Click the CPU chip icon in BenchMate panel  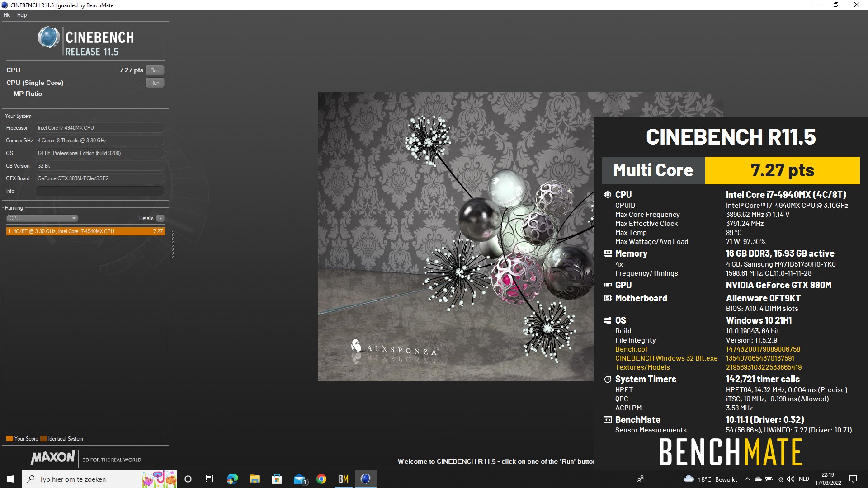click(608, 195)
